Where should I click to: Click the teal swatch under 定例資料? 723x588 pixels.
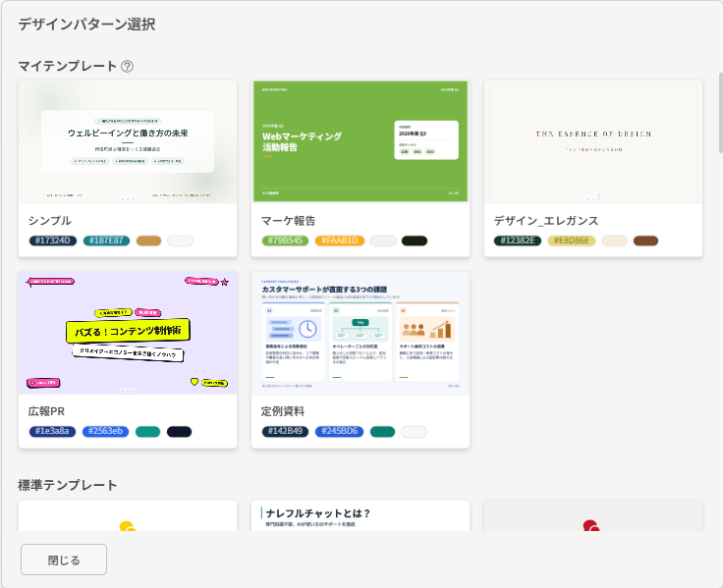click(383, 431)
